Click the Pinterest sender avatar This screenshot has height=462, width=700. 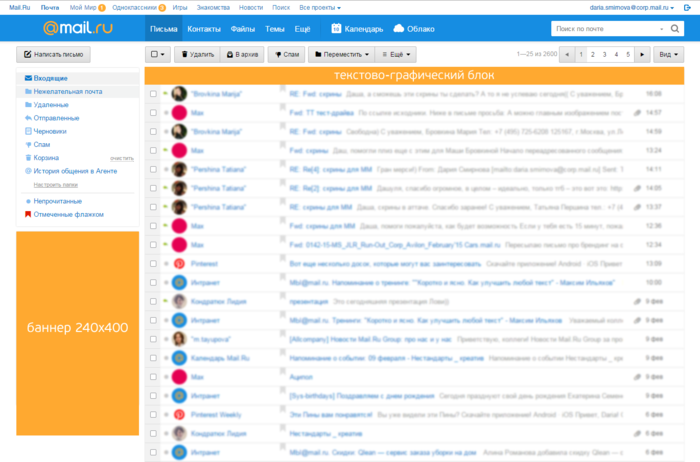coord(179,264)
